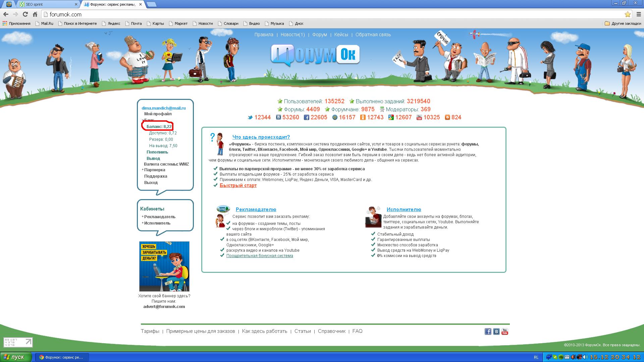The image size is (644, 362).
Task: Open the Chrome menu icon
Action: pos(638,14)
